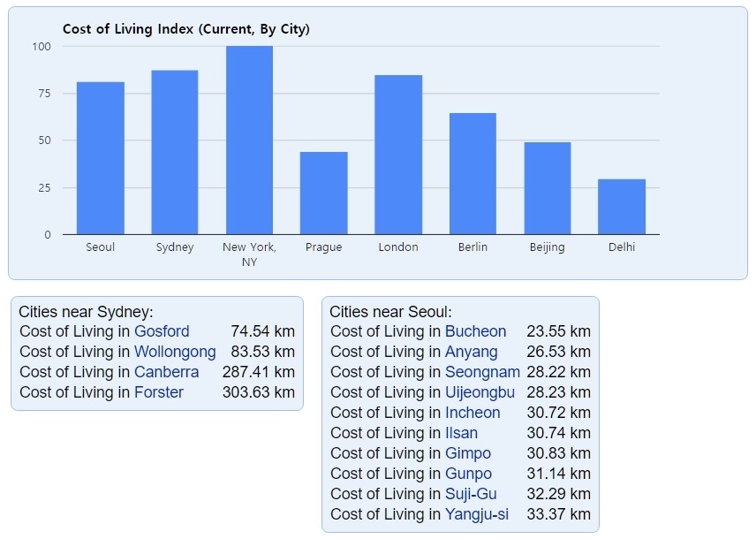Image resolution: width=756 pixels, height=539 pixels.
Task: Open the Anyang cost of living link
Action: [471, 352]
